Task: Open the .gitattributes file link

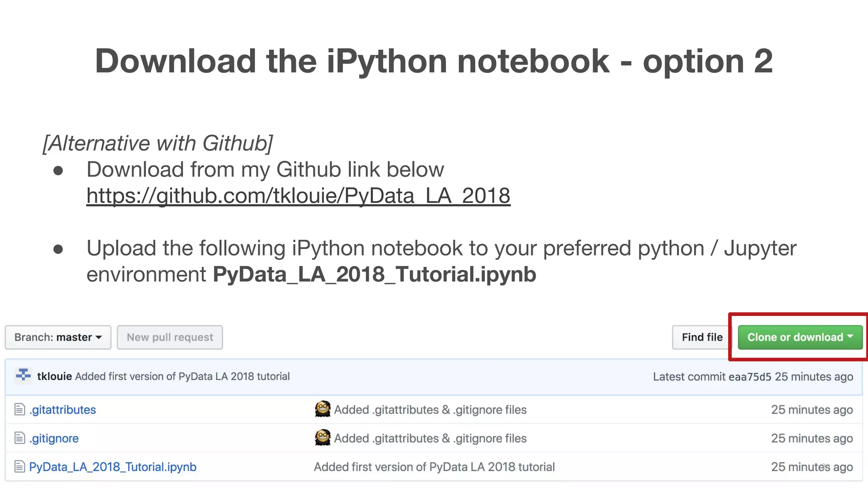Action: coord(63,410)
